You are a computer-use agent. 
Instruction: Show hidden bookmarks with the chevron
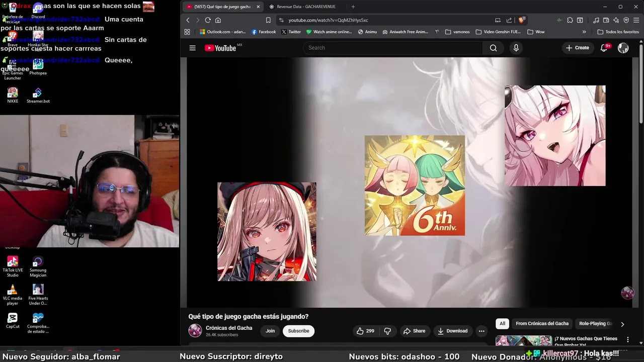584,32
